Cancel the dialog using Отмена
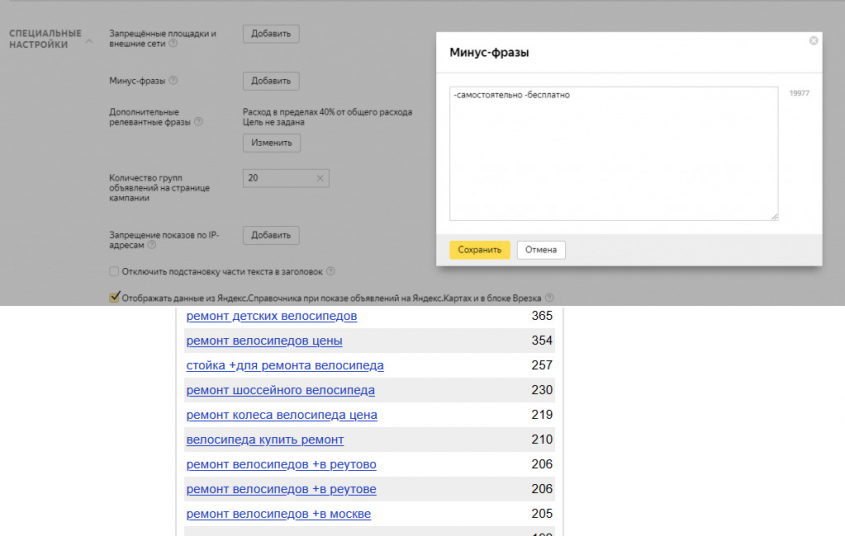This screenshot has width=845, height=536. click(541, 250)
